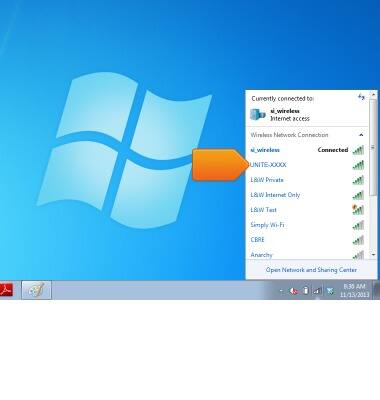
Task: Click unsecured signal icon for L&W Test
Action: pos(358,210)
